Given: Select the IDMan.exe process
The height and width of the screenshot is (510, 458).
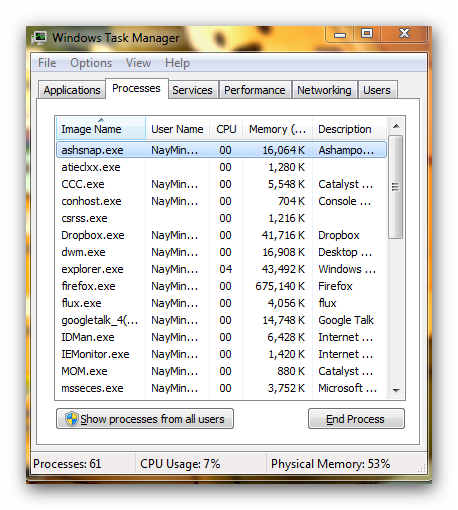Looking at the screenshot, I should pyautogui.click(x=221, y=337).
